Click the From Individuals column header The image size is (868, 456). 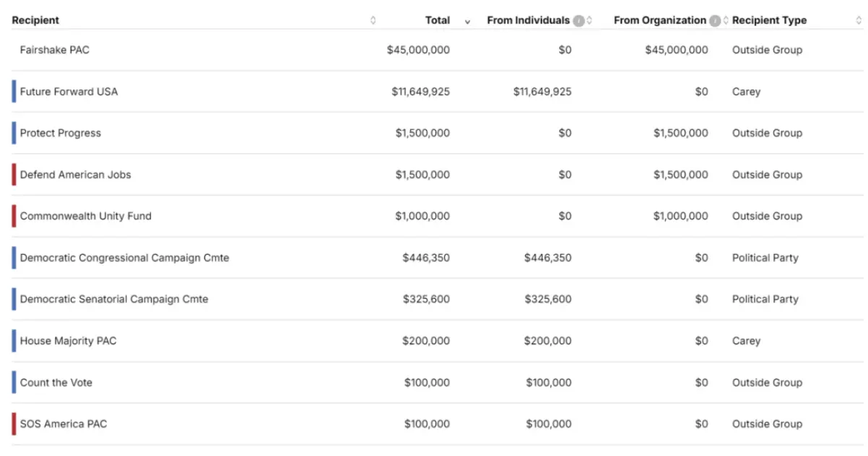[528, 20]
